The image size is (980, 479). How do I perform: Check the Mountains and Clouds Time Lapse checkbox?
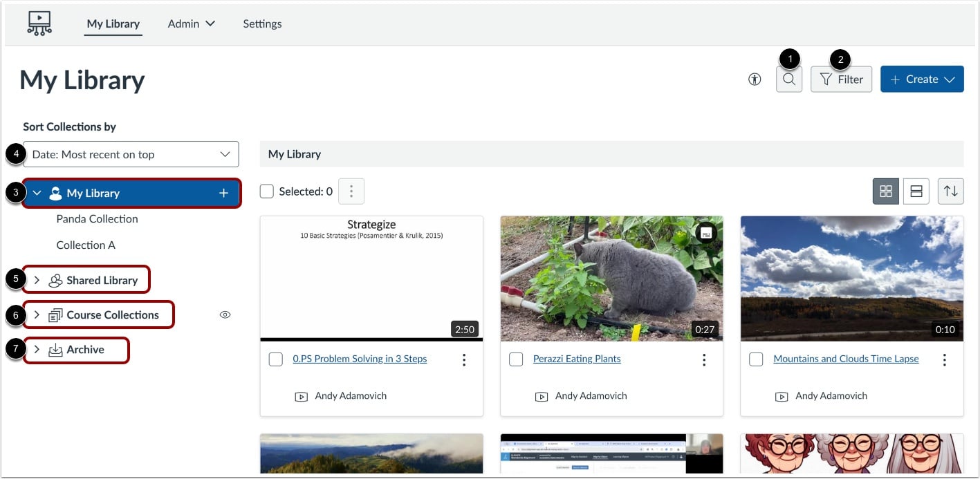click(x=756, y=359)
